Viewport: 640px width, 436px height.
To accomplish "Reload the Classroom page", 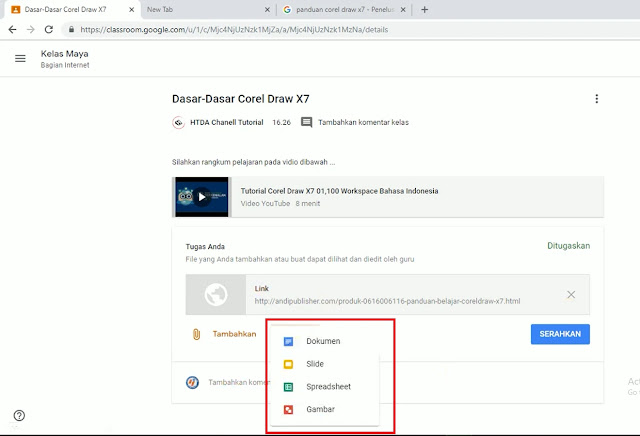I will point(49,29).
